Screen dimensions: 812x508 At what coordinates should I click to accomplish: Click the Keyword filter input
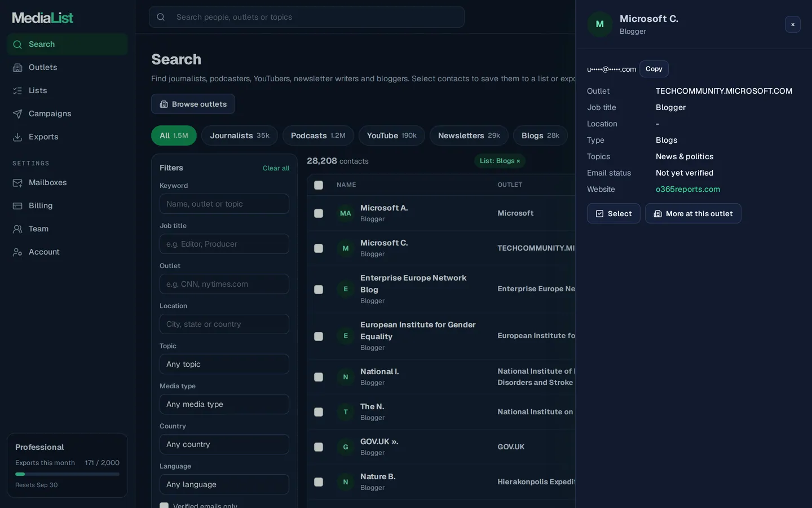click(224, 204)
